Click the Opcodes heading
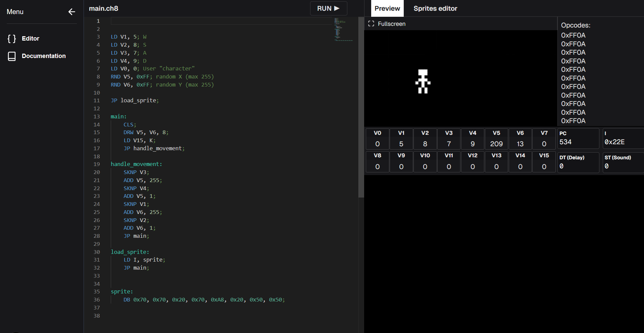 (576, 25)
